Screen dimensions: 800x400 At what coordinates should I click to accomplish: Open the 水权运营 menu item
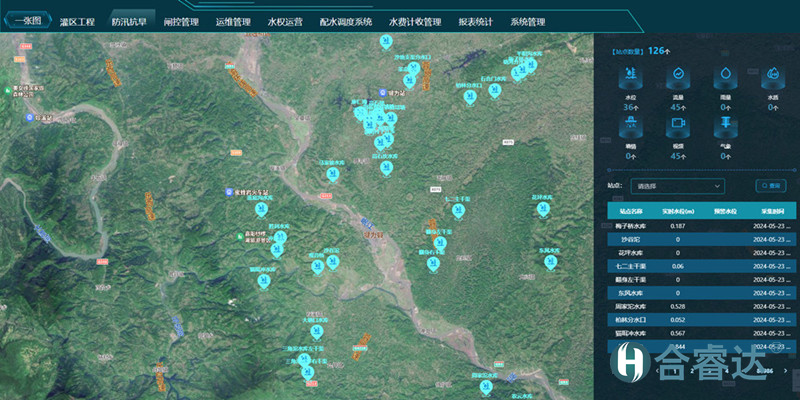(x=286, y=21)
